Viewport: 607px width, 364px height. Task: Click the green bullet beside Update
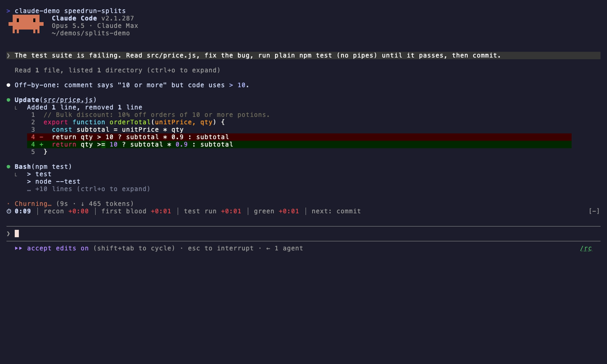[8, 100]
